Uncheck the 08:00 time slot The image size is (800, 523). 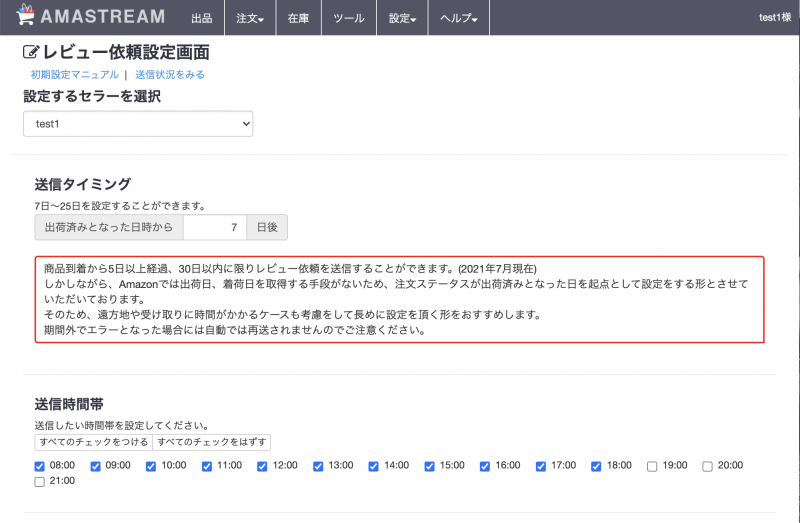click(39, 466)
